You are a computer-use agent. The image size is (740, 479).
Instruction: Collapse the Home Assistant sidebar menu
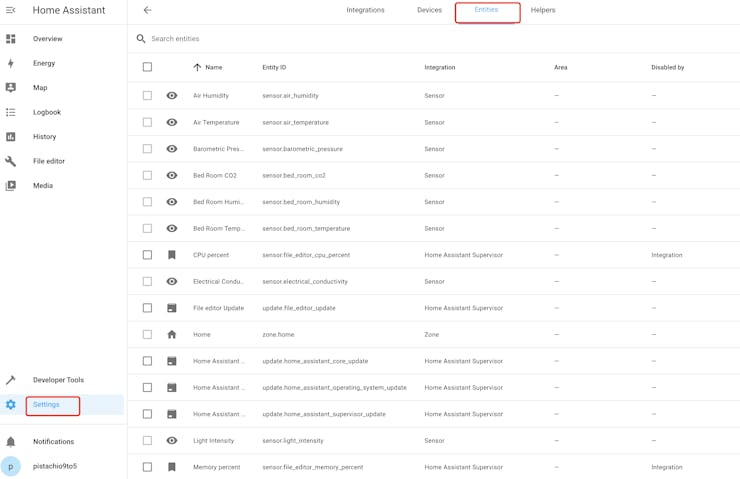(11, 10)
